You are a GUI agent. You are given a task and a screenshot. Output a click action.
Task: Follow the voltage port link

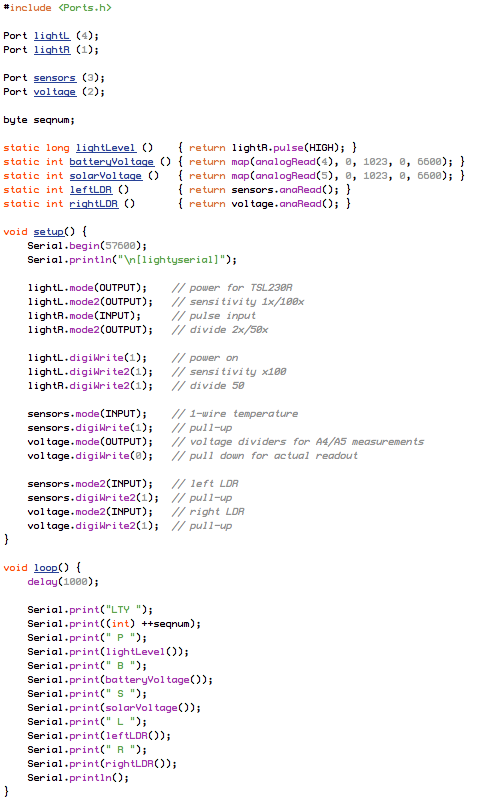coord(55,92)
